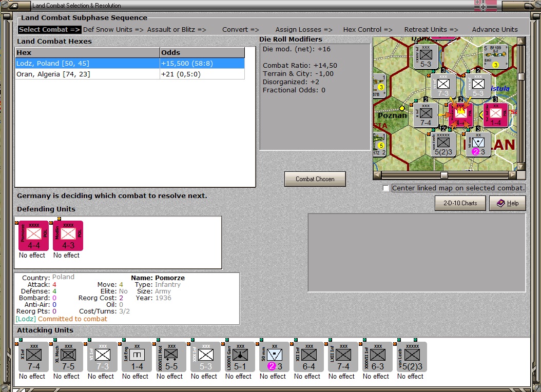Click the minimap horizontal scrollbar thumb
Viewport: 541px width, 392px height.
click(444, 175)
